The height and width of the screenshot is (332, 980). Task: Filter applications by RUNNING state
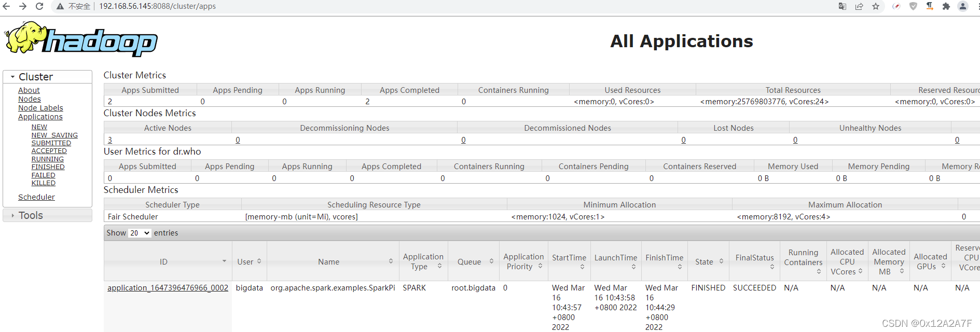47,159
